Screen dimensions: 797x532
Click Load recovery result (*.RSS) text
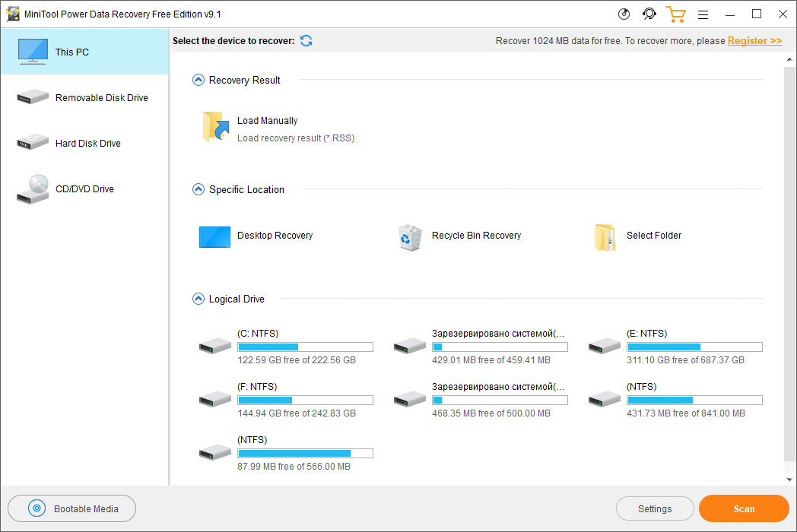296,138
